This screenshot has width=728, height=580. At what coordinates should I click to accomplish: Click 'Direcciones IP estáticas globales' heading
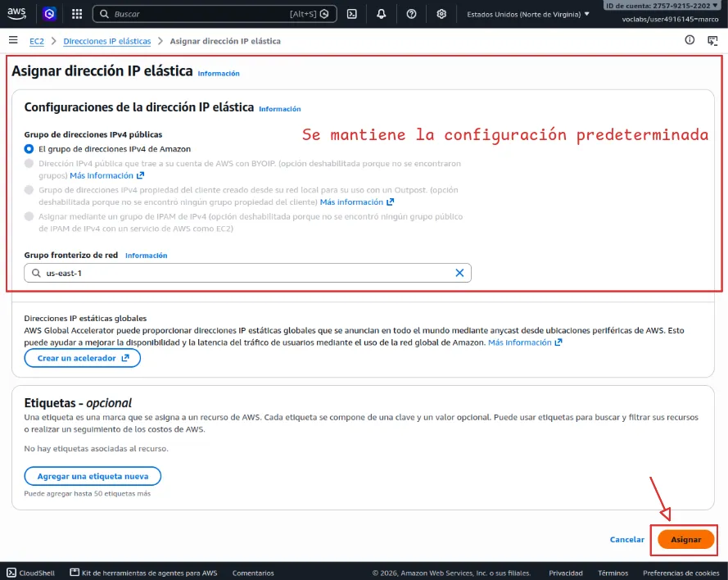click(x=85, y=318)
